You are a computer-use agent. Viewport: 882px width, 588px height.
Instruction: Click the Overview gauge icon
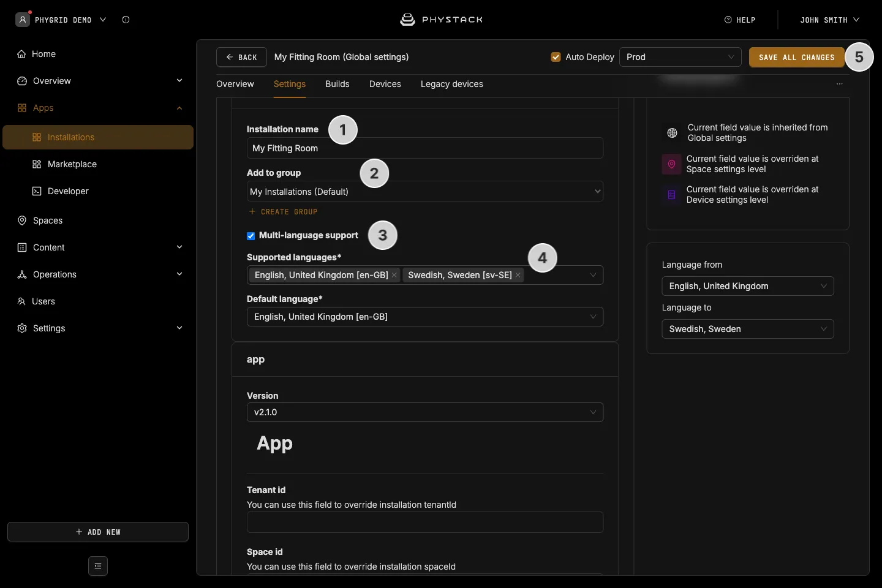click(x=22, y=81)
